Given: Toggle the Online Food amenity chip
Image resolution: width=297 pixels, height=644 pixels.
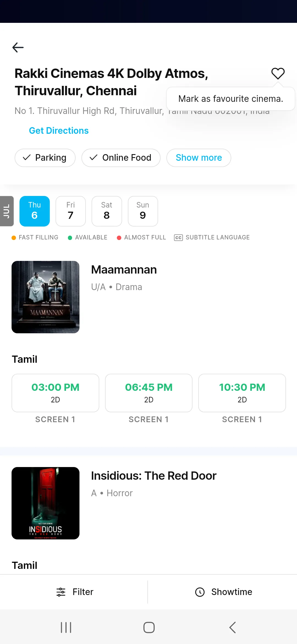Looking at the screenshot, I should [x=121, y=158].
